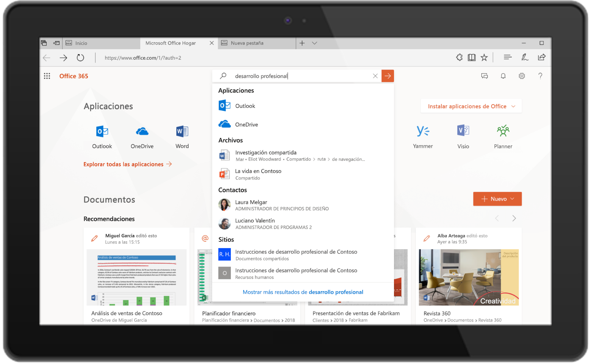Select contact Luciano Valentín
This screenshot has width=591, height=364.
click(303, 223)
